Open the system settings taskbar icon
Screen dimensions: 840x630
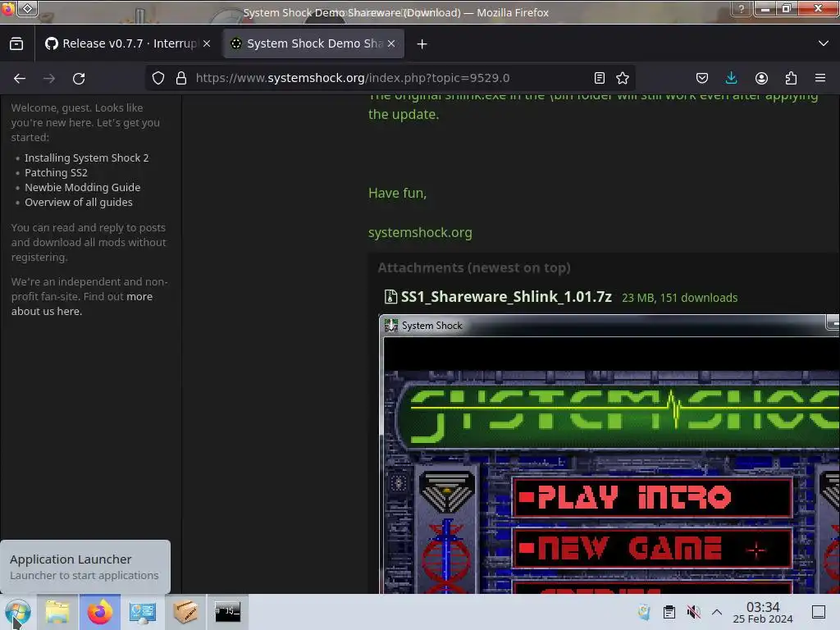[143, 612]
